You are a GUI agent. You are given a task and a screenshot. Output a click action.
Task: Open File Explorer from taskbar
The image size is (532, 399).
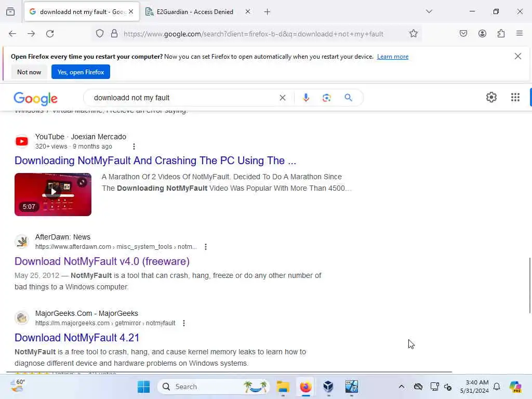pyautogui.click(x=283, y=387)
